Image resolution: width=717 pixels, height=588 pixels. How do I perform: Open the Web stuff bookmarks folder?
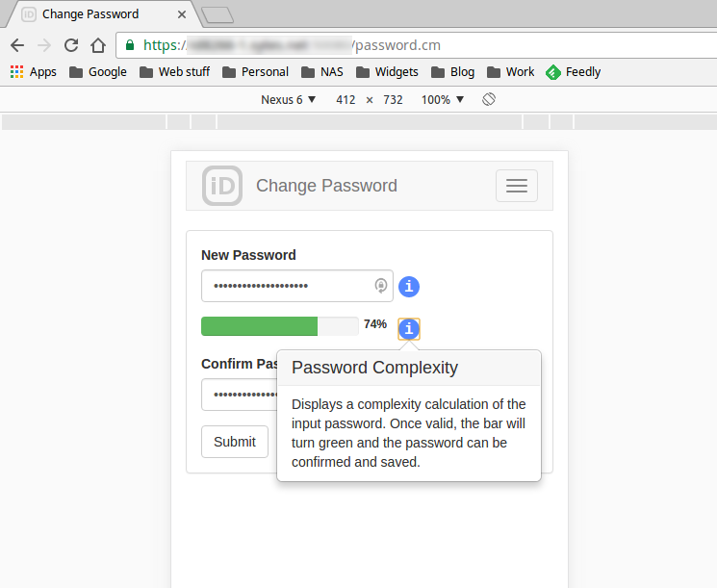click(x=174, y=72)
